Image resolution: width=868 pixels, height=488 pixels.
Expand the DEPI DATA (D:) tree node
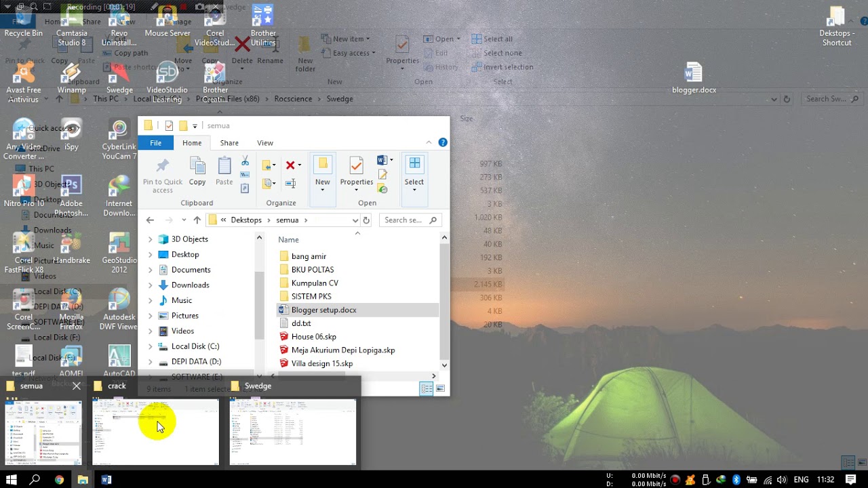(x=151, y=362)
